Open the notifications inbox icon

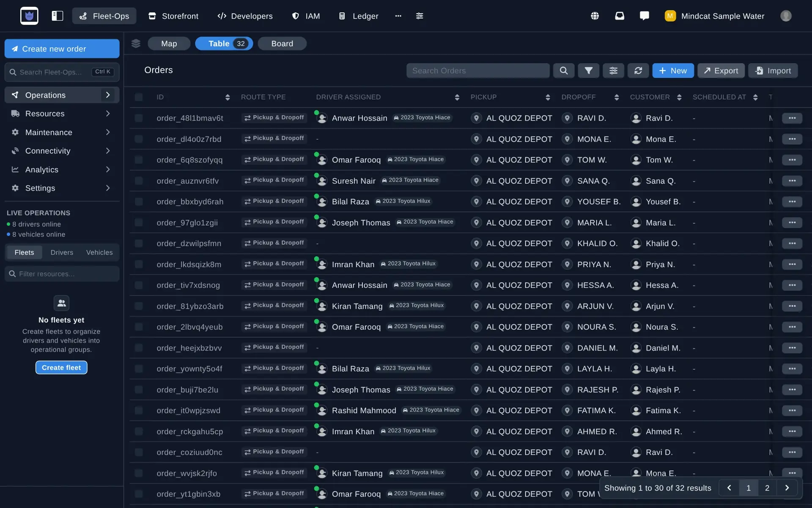[x=620, y=16]
